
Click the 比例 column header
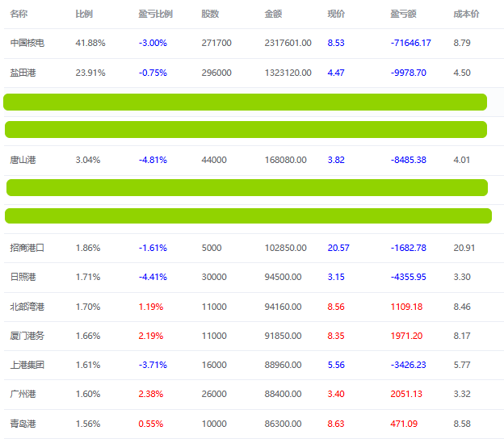tap(84, 14)
